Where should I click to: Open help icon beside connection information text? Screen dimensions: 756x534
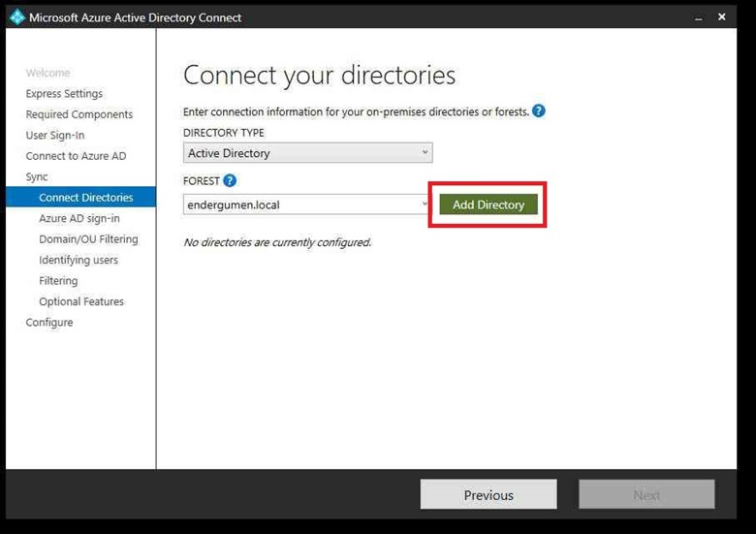tap(539, 111)
